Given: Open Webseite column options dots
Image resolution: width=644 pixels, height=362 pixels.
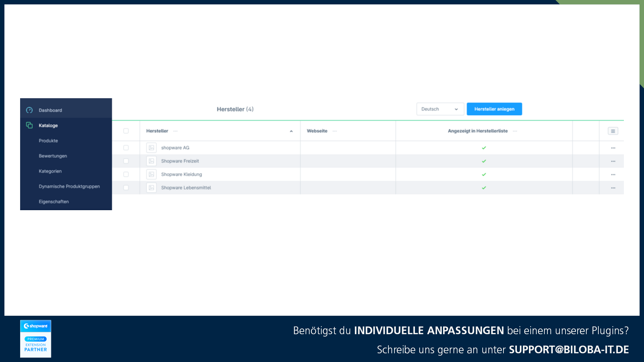Looking at the screenshot, I should click(x=335, y=131).
